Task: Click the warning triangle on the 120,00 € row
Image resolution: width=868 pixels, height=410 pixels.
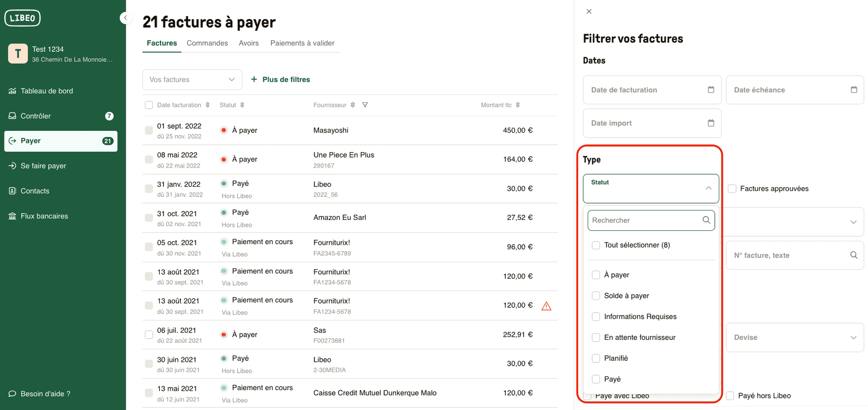Action: (x=546, y=306)
